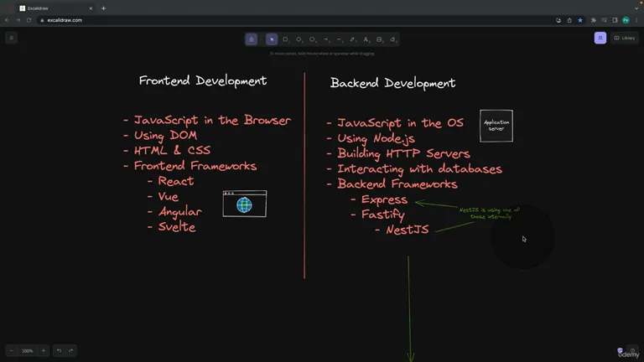Viewport: 644px width, 362px height.
Task: Toggle the browser side panel icon
Action: click(615, 20)
